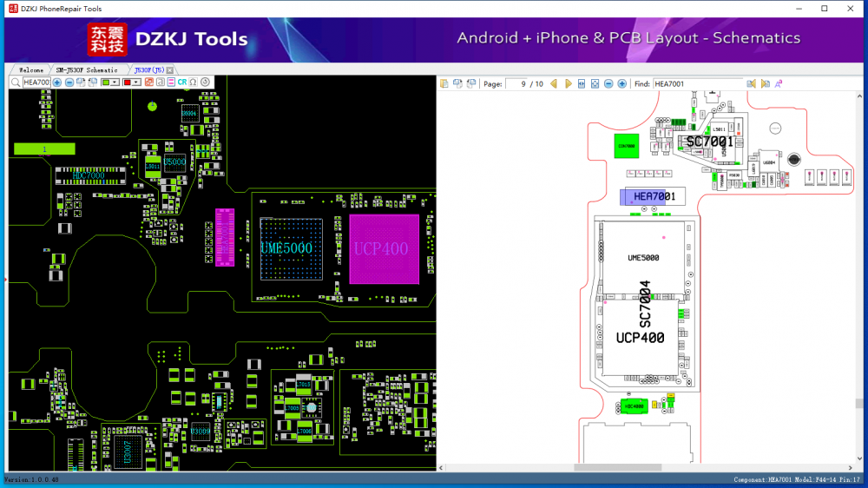Viewport: 868px width, 488px height.
Task: Click the DZKJ Tools logo banner
Action: pos(168,39)
